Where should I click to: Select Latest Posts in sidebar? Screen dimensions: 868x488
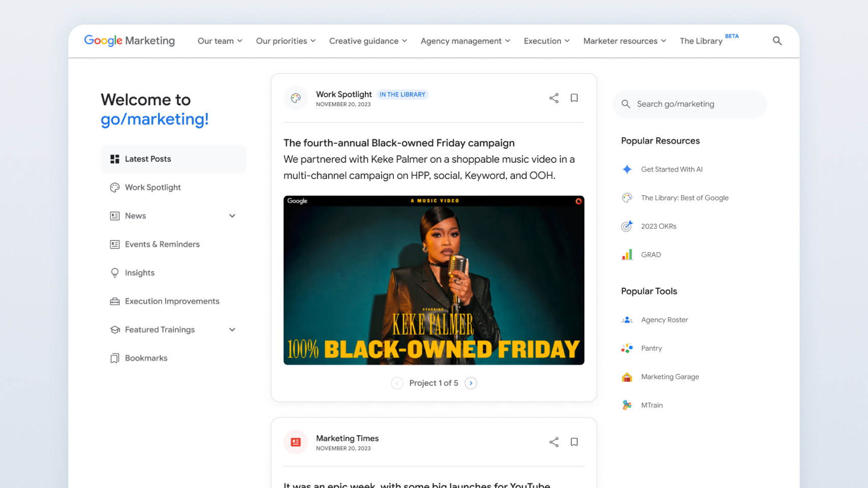coord(174,159)
